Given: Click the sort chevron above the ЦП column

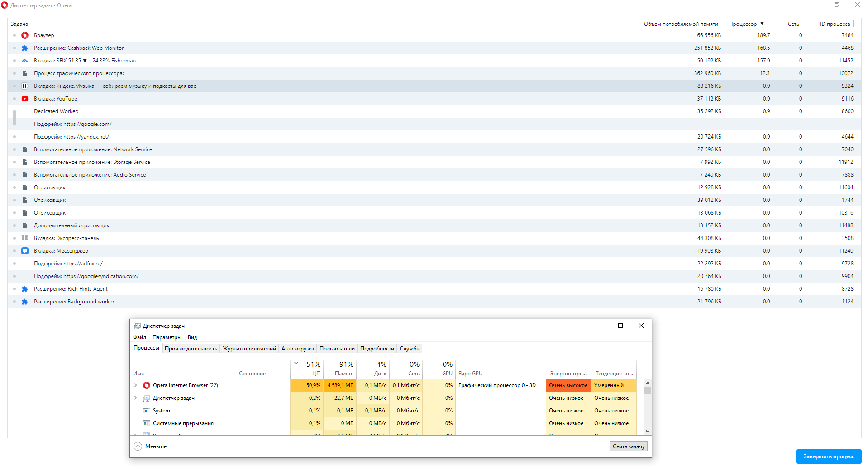Looking at the screenshot, I should point(296,364).
